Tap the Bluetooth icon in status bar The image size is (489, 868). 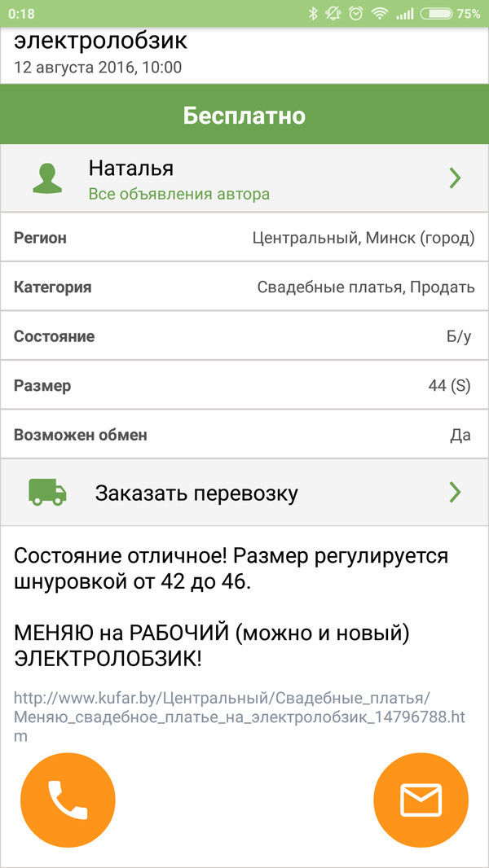point(313,14)
